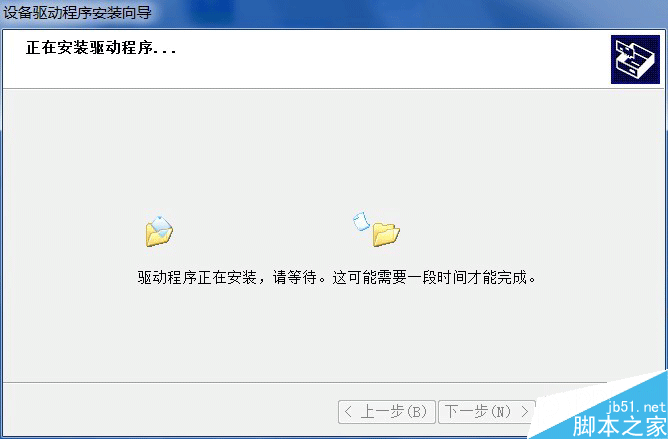Click the right chevron on 下一步 button
This screenshot has height=439, width=668.
coord(525,412)
